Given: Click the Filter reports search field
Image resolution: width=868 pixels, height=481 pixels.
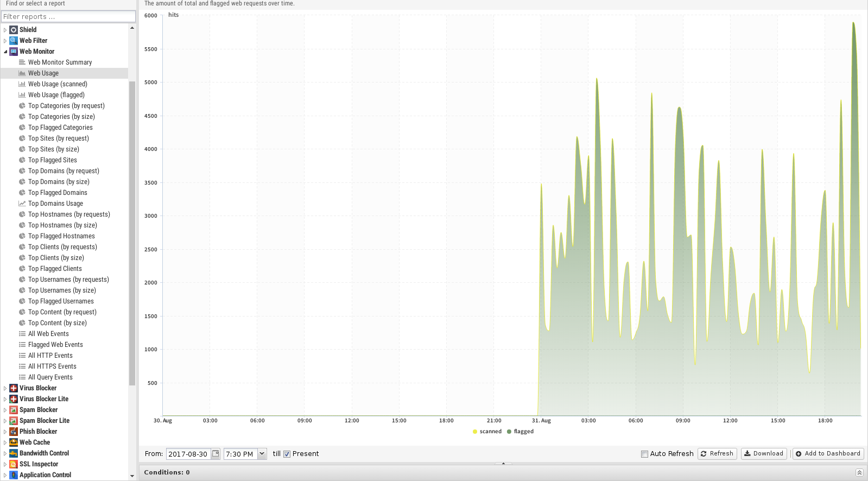Looking at the screenshot, I should [x=68, y=17].
